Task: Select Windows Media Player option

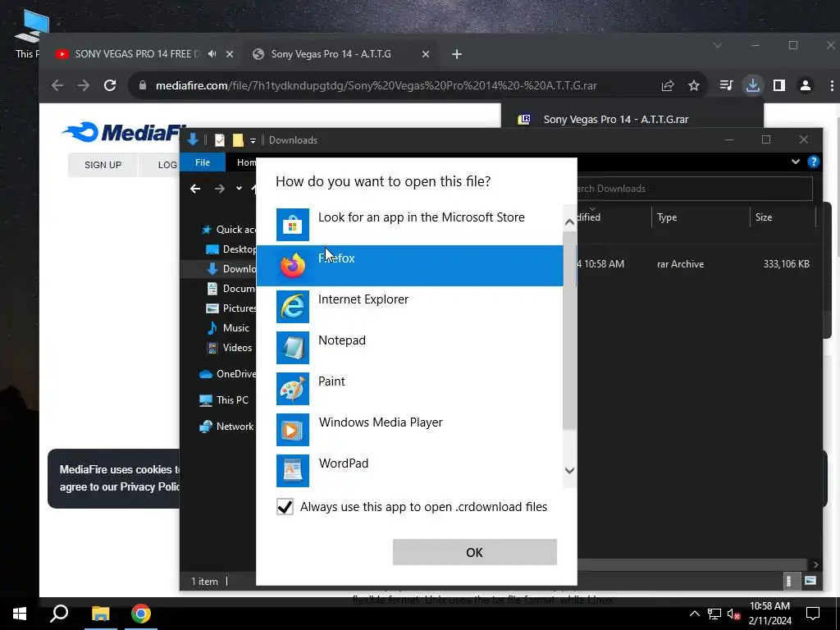Action: [x=410, y=430]
